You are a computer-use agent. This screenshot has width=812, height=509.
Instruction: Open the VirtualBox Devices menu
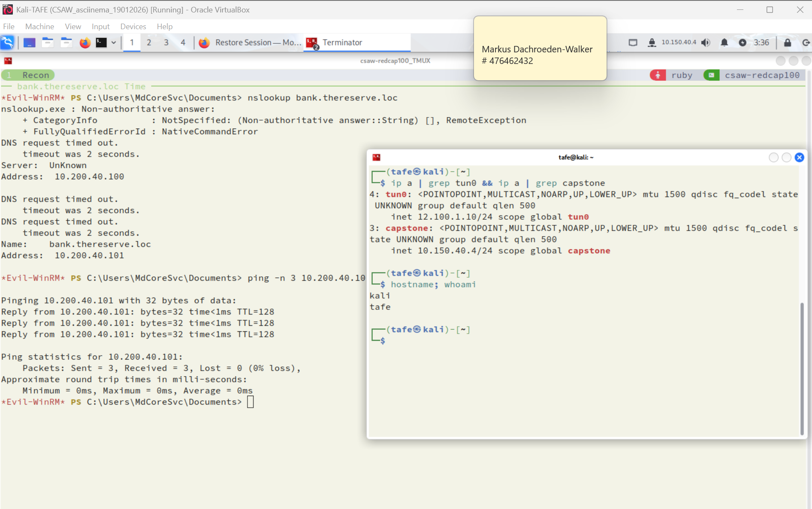coord(133,26)
